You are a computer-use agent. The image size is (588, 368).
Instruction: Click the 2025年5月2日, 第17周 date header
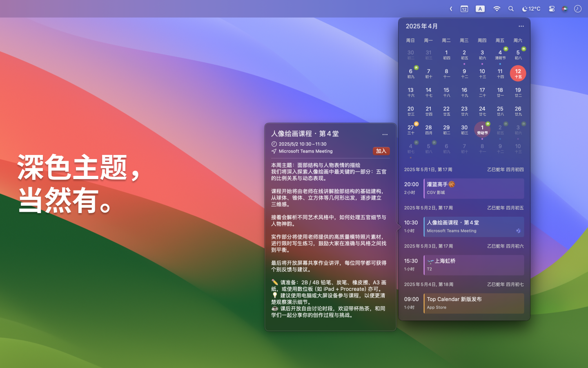428,208
